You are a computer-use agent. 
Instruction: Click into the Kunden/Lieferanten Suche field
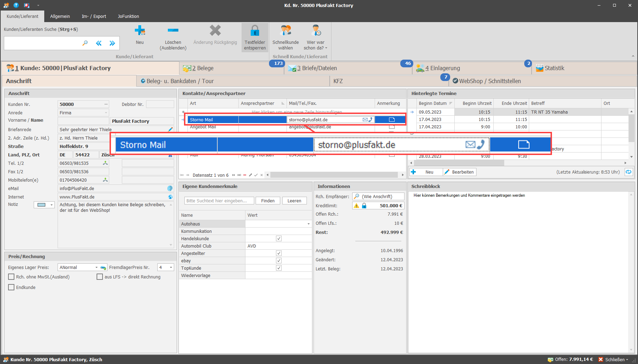(42, 43)
